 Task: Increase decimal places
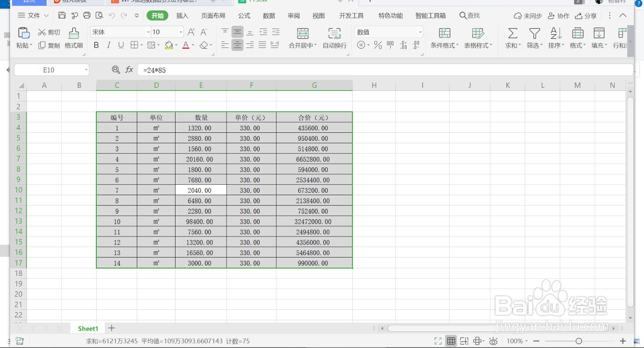(404, 45)
